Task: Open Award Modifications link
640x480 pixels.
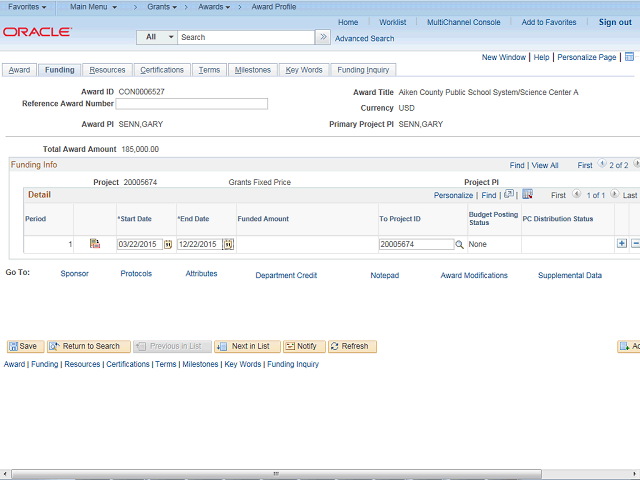Action: (x=474, y=276)
